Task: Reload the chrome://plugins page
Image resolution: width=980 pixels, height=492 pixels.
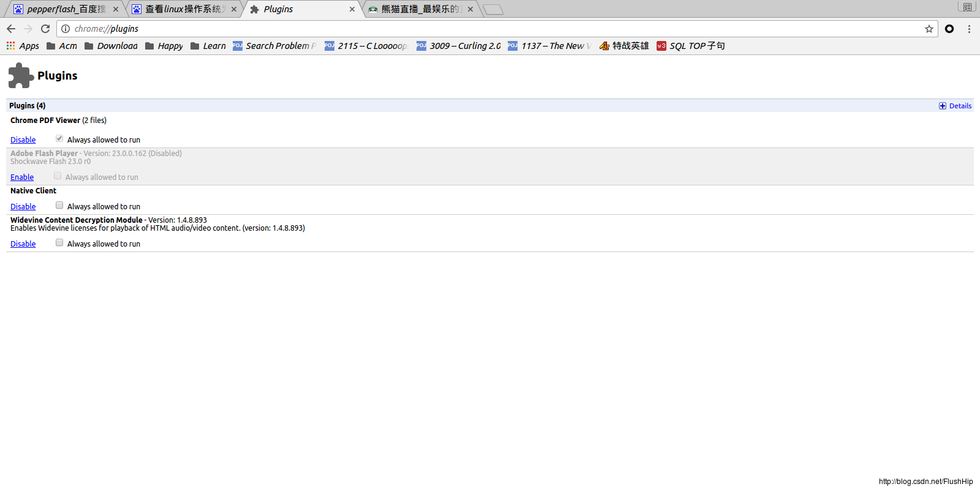Action: 45,29
